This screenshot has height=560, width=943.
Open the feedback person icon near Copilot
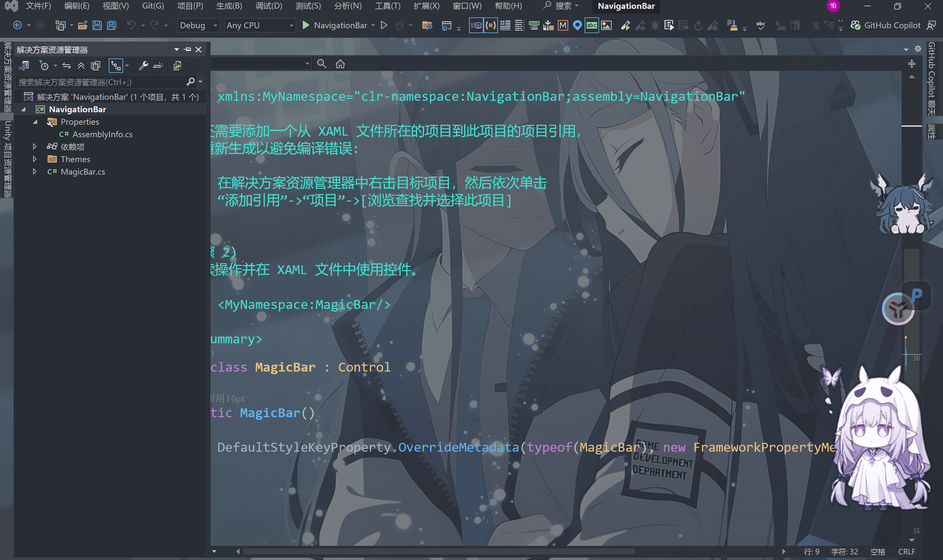931,25
